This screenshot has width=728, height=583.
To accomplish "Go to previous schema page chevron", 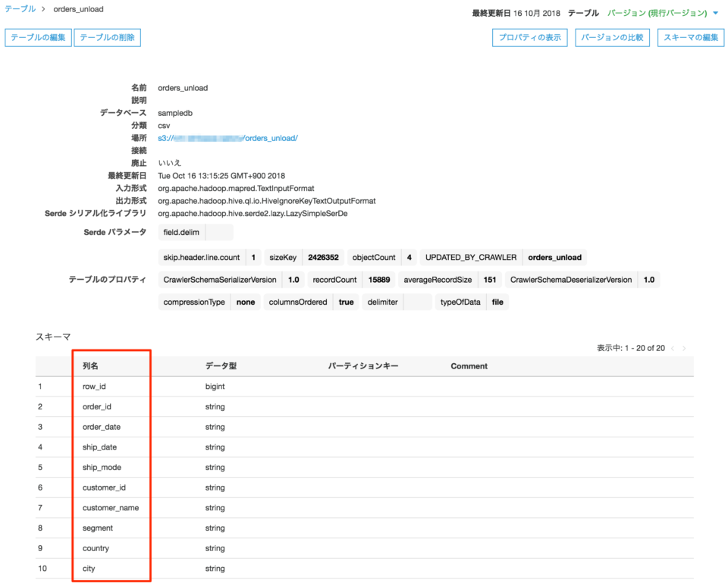I will click(x=673, y=348).
